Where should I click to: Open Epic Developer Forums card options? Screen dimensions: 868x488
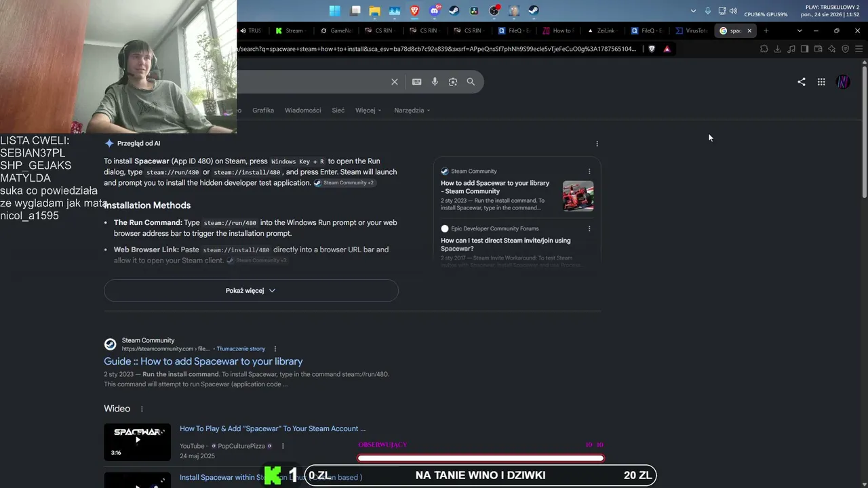pyautogui.click(x=589, y=229)
